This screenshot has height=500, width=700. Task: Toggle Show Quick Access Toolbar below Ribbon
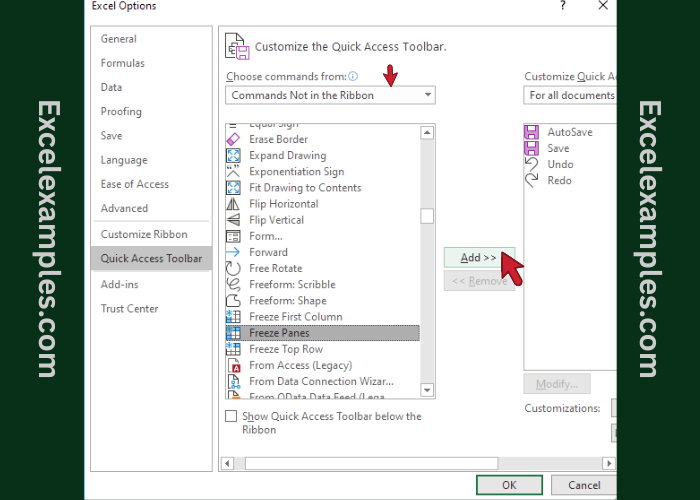(232, 416)
